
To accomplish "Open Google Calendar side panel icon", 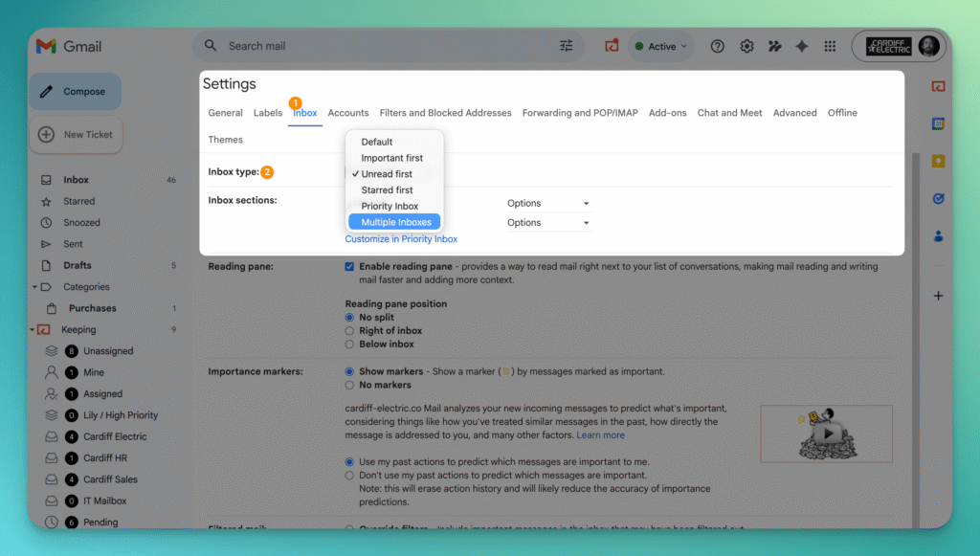I will pos(938,123).
